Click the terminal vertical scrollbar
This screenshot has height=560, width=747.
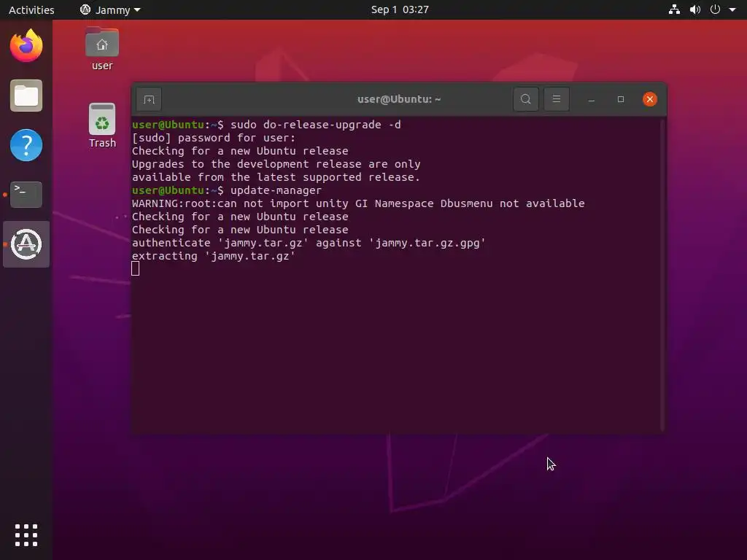point(662,275)
